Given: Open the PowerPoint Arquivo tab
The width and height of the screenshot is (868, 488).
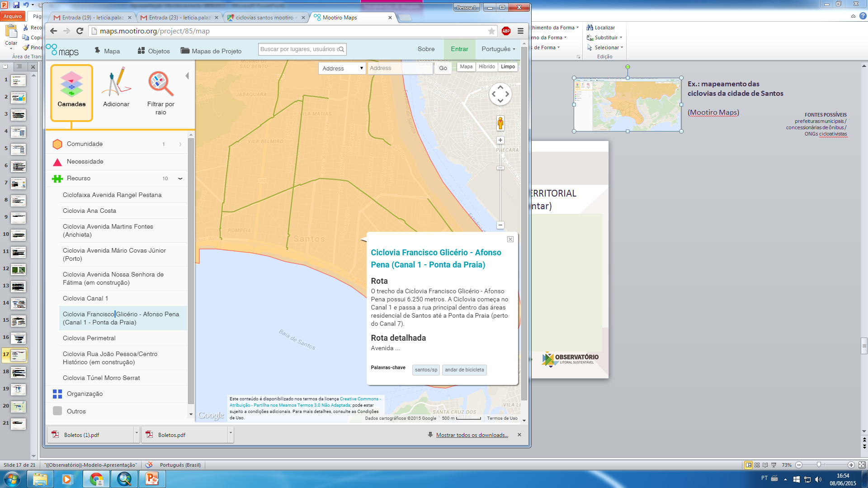Looking at the screenshot, I should [13, 16].
